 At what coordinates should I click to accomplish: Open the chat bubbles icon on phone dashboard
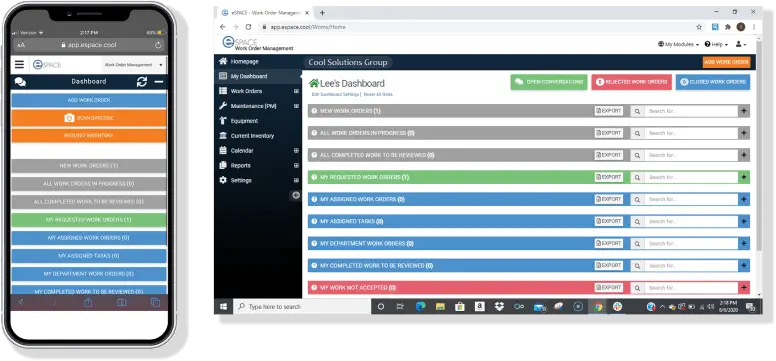coord(20,82)
